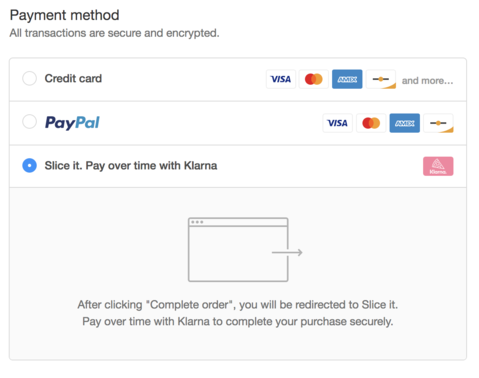Click the redirect explanation text about Complete order
Screen dimensions: 479x378
238,313
